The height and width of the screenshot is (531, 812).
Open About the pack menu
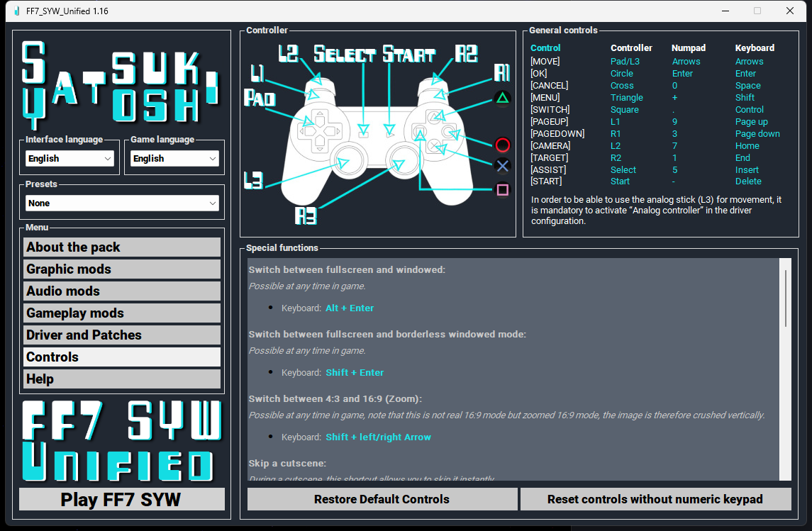[122, 247]
